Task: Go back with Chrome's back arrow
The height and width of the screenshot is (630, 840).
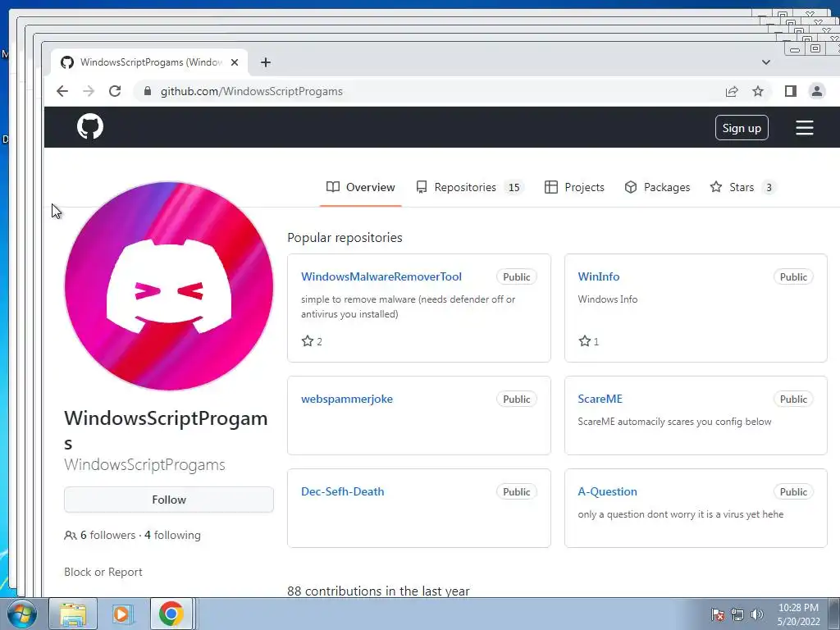Action: [62, 91]
